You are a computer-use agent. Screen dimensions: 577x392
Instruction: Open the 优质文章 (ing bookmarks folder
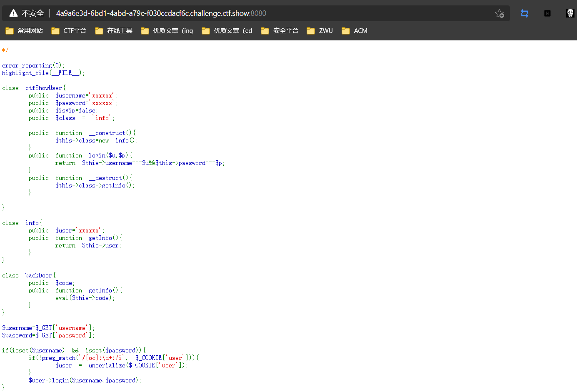(167, 31)
